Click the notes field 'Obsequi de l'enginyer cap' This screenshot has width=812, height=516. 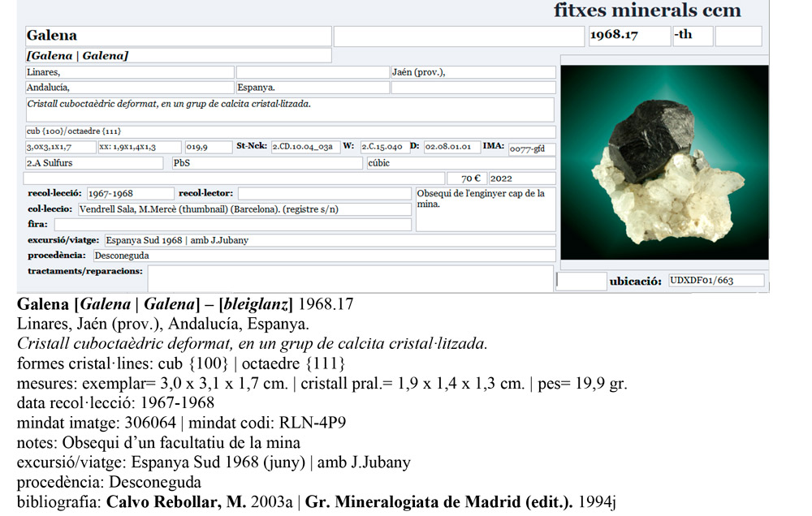(x=486, y=209)
